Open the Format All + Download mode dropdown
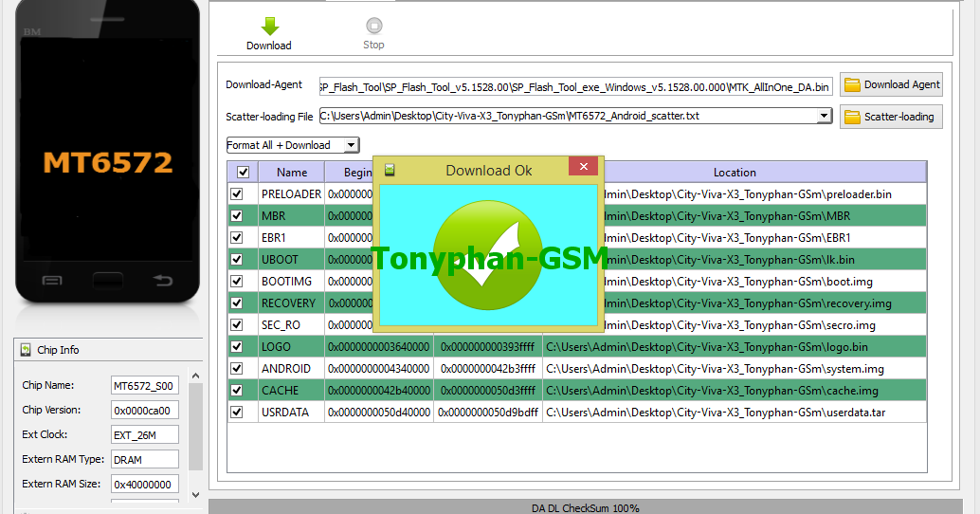Image resolution: width=980 pixels, height=514 pixels. [x=293, y=145]
